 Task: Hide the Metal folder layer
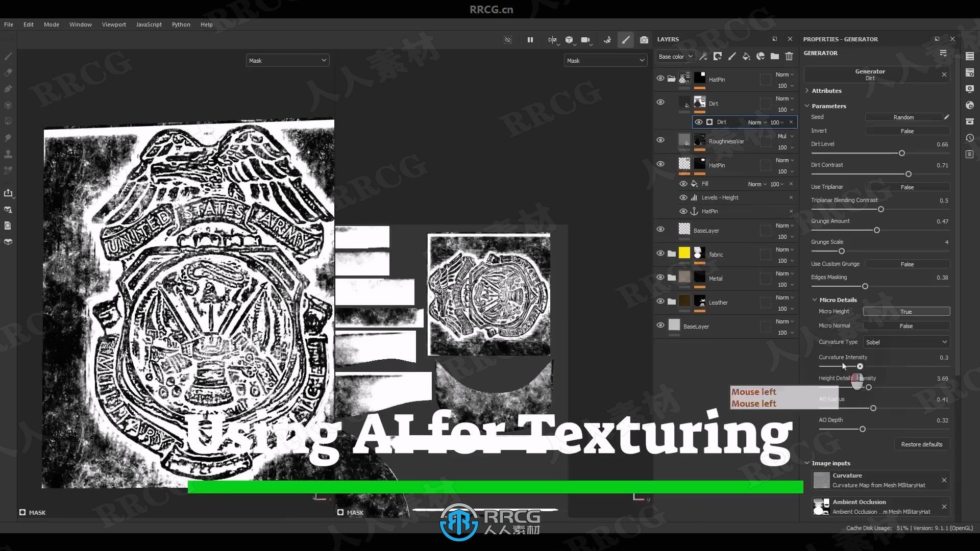point(660,277)
